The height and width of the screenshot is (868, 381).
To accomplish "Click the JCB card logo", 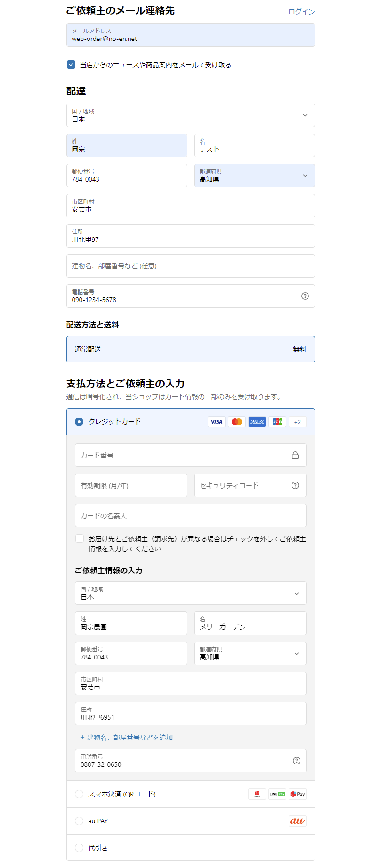I will (x=277, y=422).
